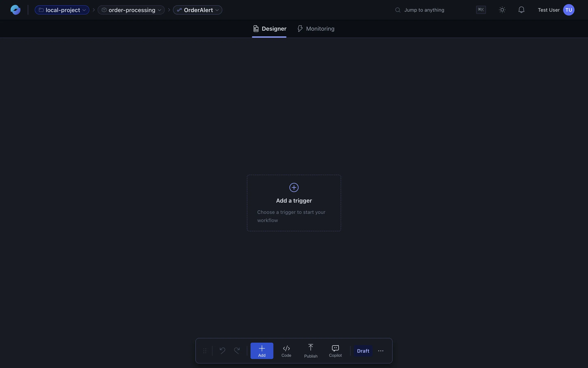588x368 pixels.
Task: Click the Undo arrow in the toolbar
Action: [x=222, y=351]
